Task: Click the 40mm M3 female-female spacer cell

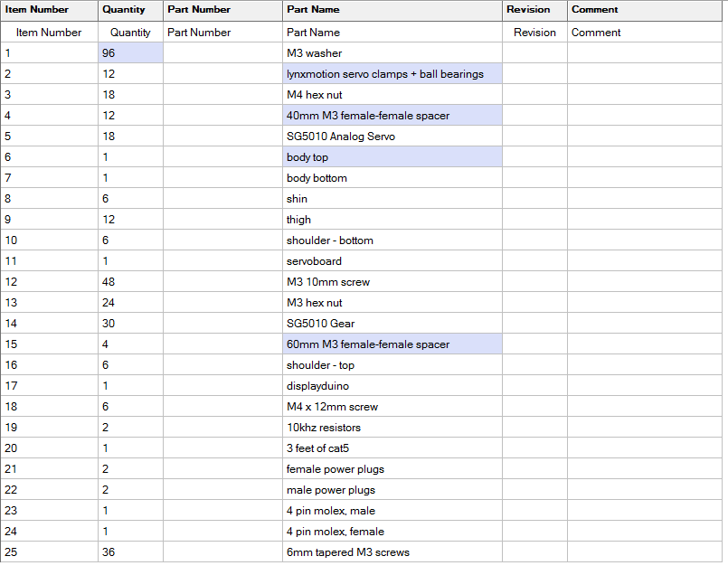Action: [x=392, y=116]
